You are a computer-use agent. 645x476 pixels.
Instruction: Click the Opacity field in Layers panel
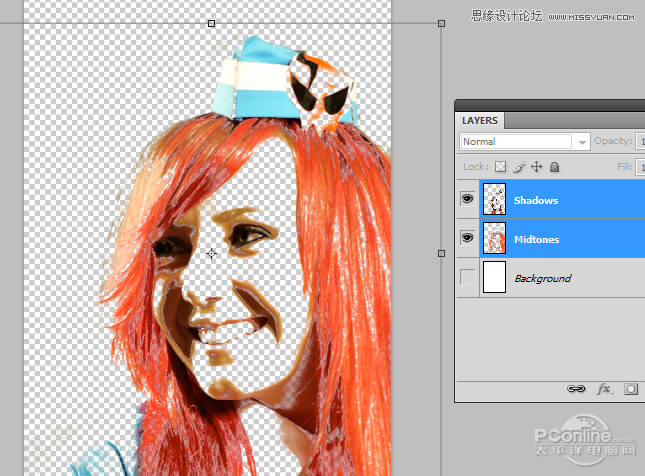639,142
